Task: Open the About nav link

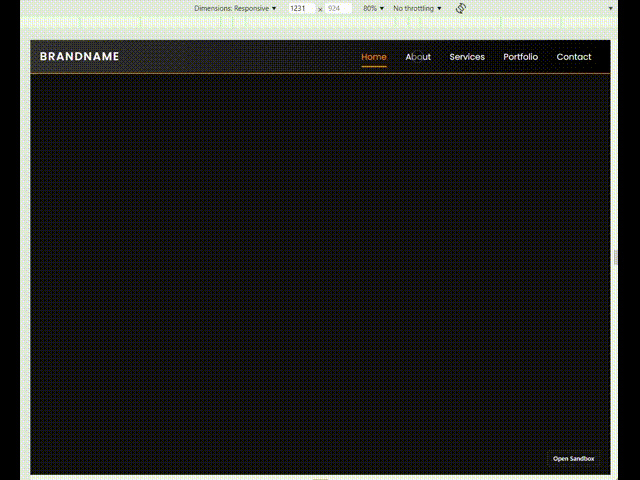Action: 418,57
